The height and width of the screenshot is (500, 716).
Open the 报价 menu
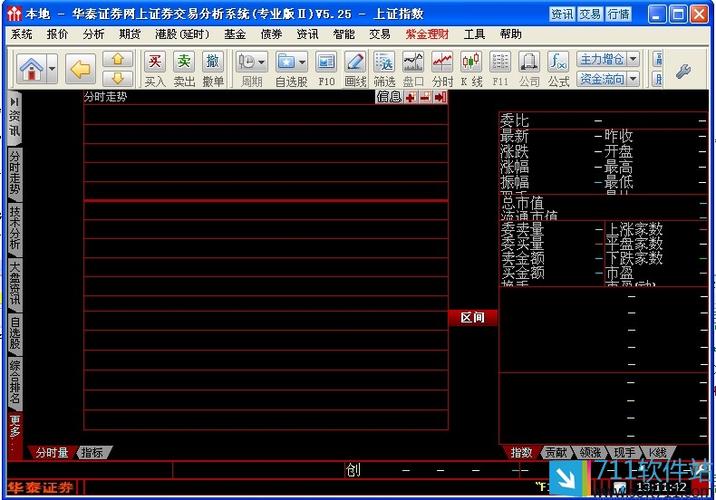(57, 34)
